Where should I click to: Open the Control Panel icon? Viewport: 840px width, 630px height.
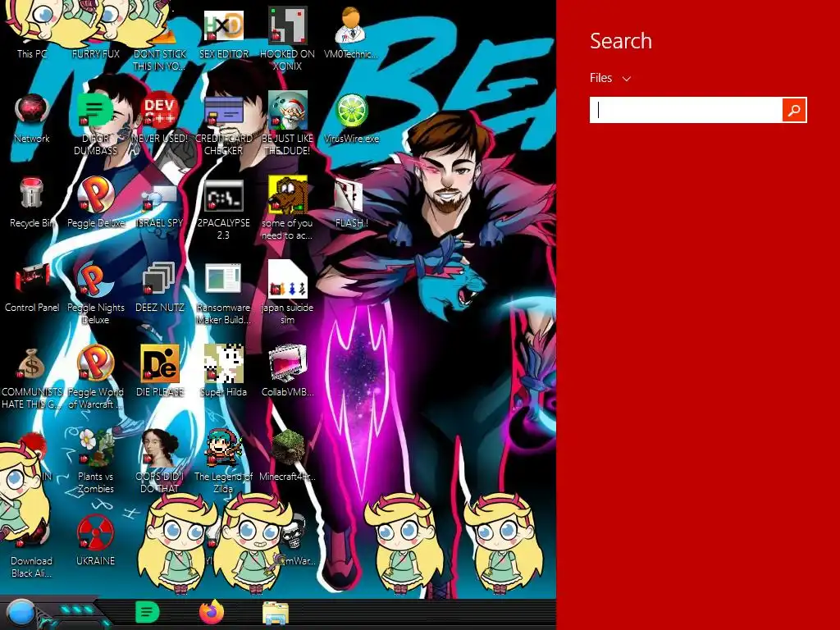(x=32, y=279)
